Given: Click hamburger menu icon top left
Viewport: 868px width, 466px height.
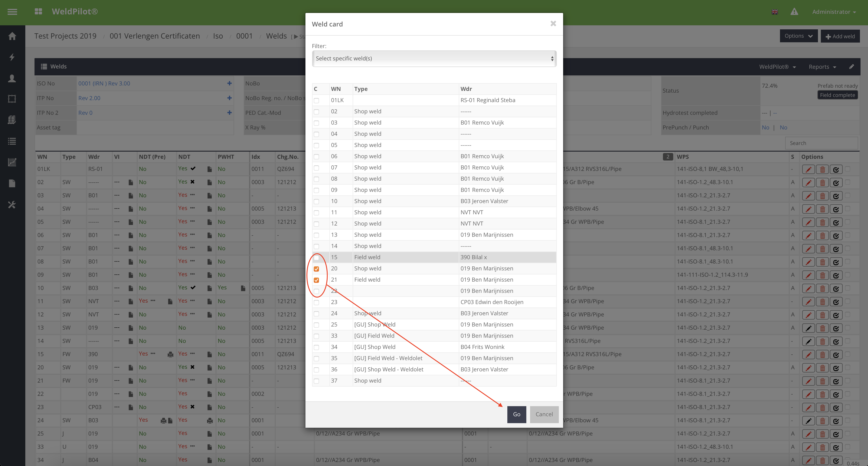Looking at the screenshot, I should [12, 12].
